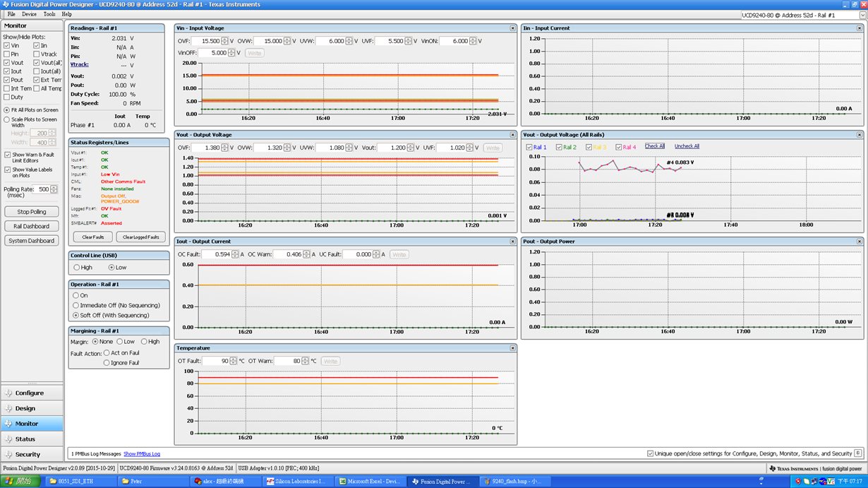Screen dimensions: 868x488
Task: Close the Pout - Output Power plot panel
Action: [860, 242]
